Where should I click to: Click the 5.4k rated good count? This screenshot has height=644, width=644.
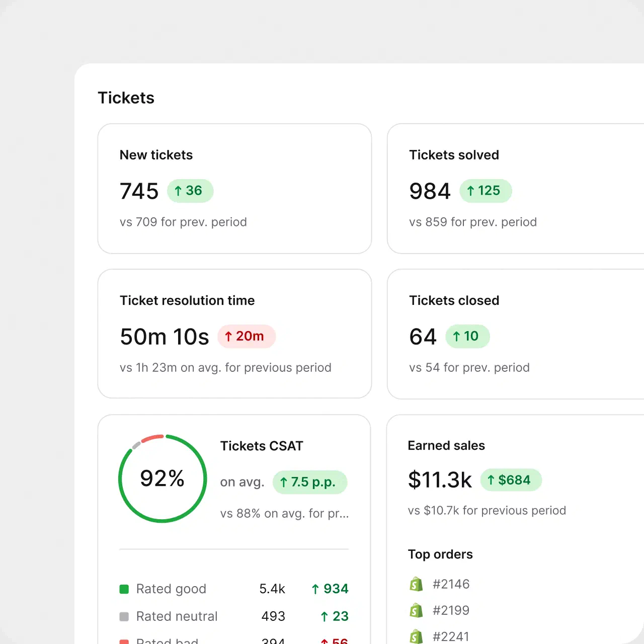coord(272,589)
